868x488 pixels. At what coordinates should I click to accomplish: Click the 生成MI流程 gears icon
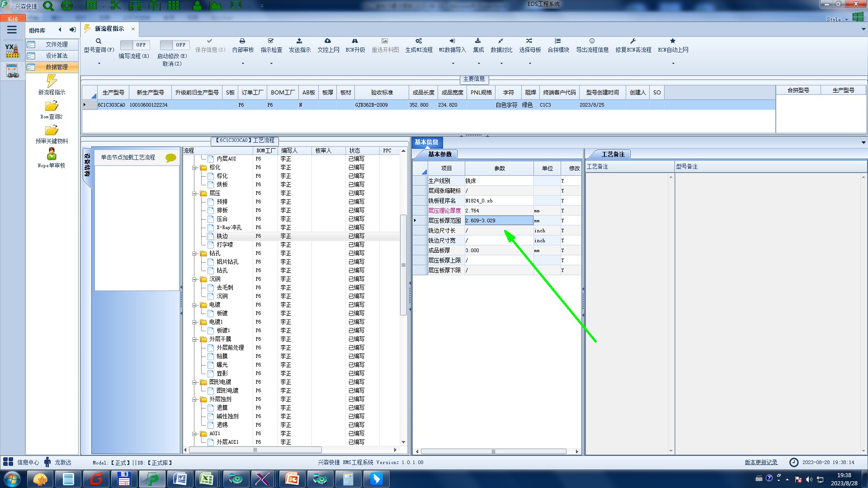click(x=419, y=41)
